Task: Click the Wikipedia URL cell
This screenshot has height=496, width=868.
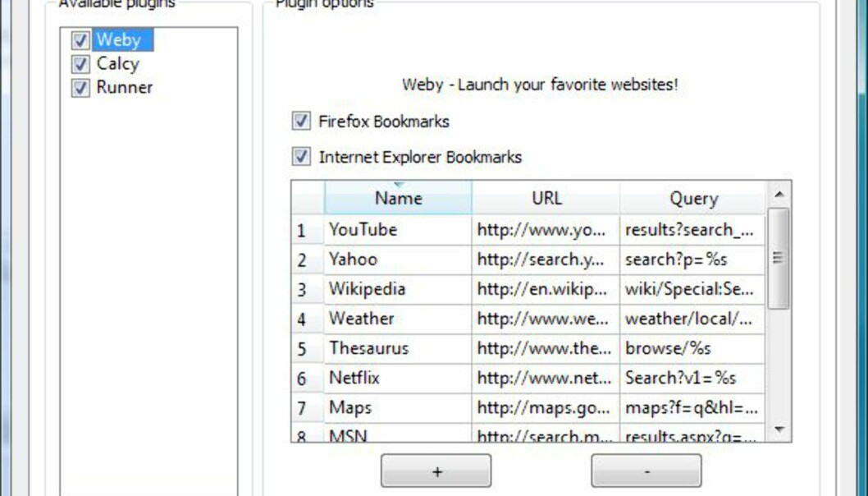Action: 546,290
